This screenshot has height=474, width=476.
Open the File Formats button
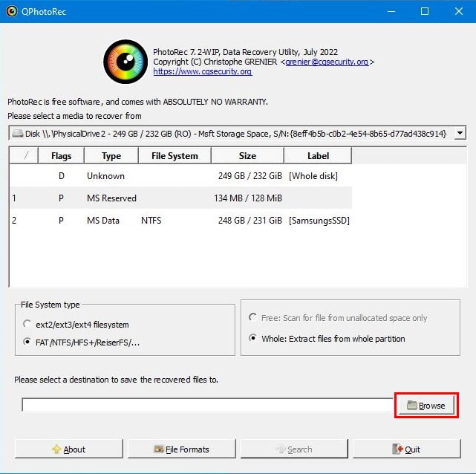(181, 449)
